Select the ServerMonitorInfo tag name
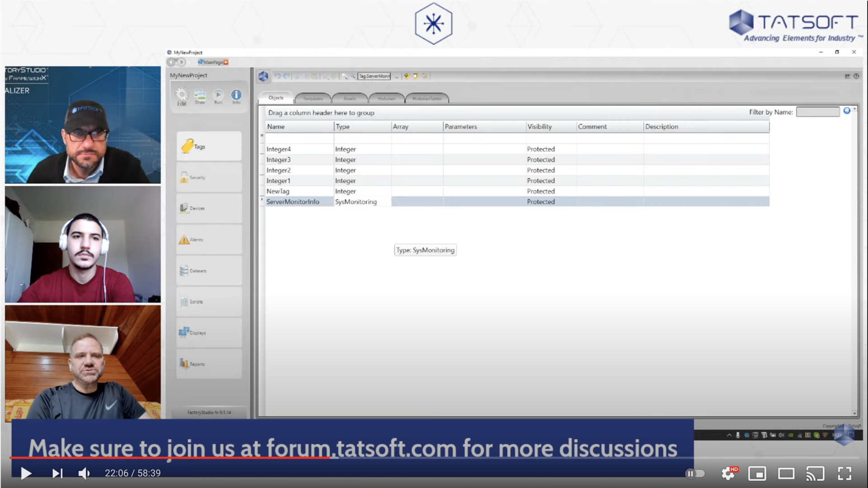The width and height of the screenshot is (868, 488). coord(293,202)
